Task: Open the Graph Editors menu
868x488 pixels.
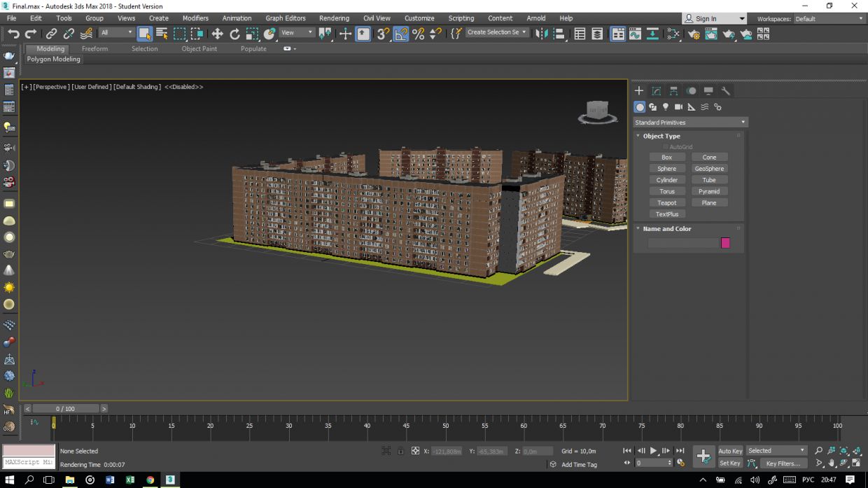Action: (x=286, y=18)
